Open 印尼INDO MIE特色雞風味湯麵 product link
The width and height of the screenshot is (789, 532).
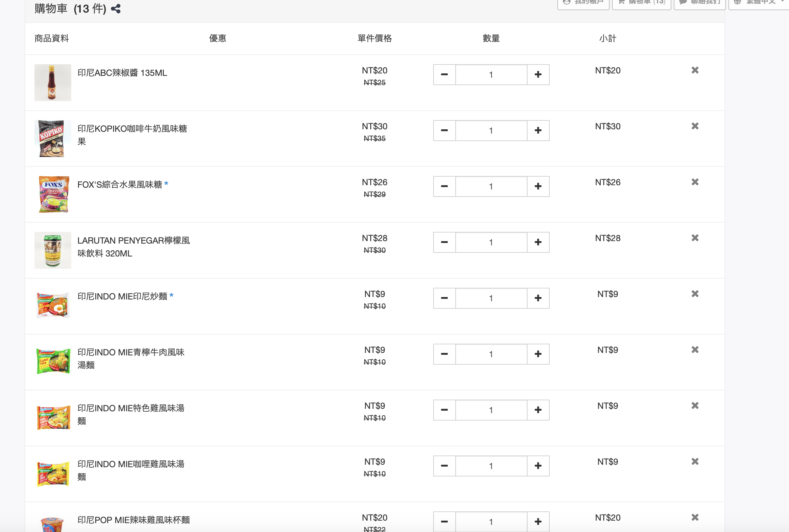pos(131,415)
